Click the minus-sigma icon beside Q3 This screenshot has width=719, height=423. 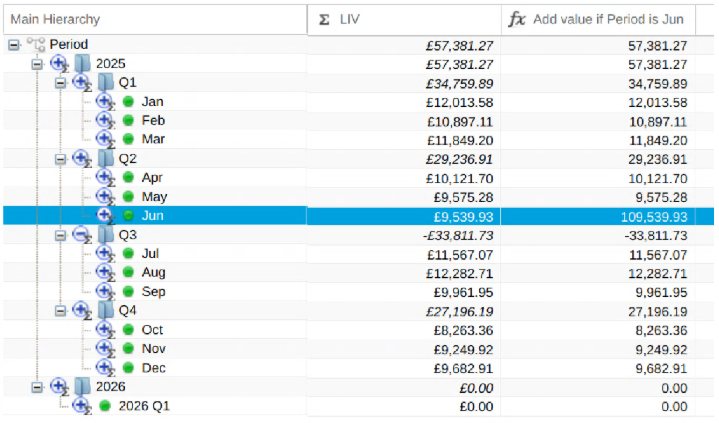pos(82,235)
